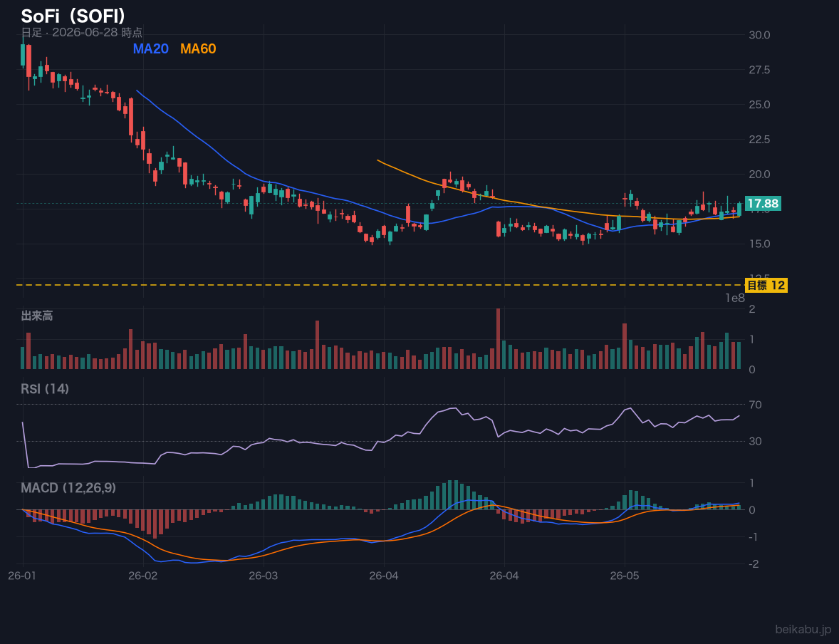Click the 30.0 price axis label

(759, 35)
